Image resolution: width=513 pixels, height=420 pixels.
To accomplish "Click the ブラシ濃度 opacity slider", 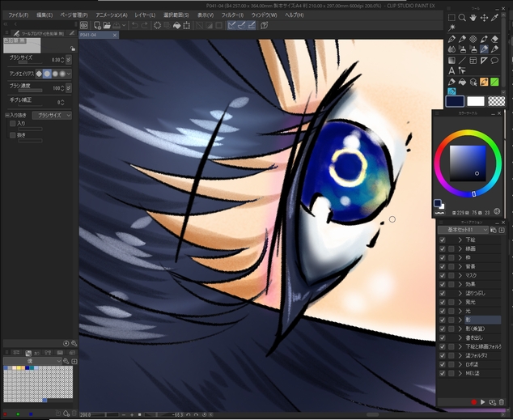I will click(30, 91).
